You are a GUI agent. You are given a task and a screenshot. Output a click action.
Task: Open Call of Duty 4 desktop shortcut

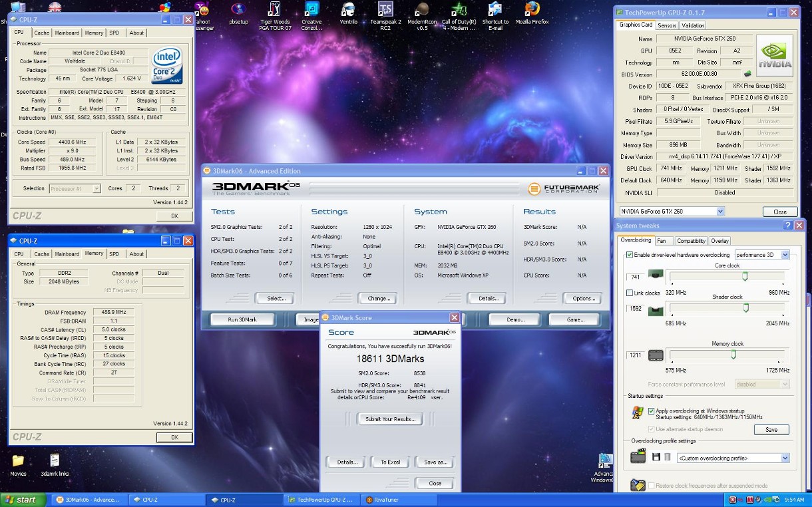459,16
